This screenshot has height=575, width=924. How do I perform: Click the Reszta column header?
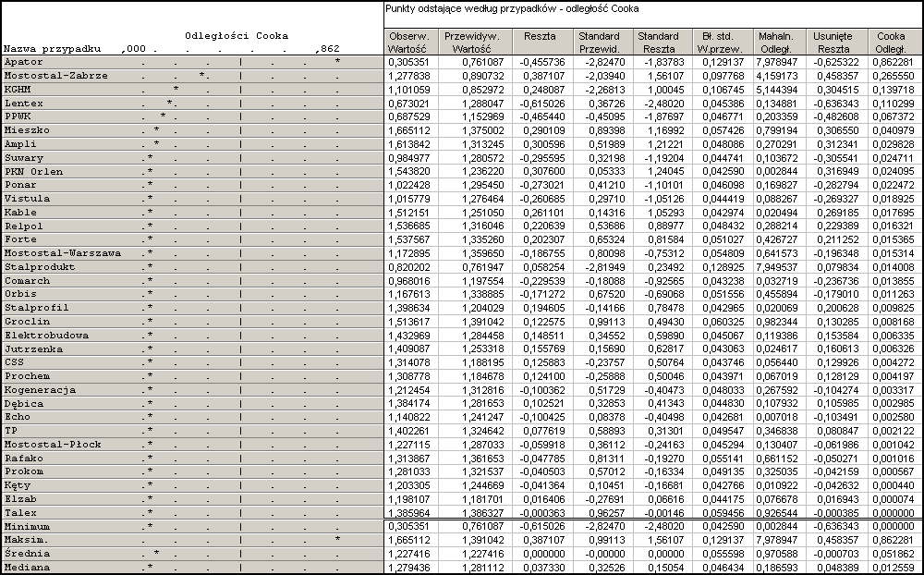pyautogui.click(x=543, y=43)
